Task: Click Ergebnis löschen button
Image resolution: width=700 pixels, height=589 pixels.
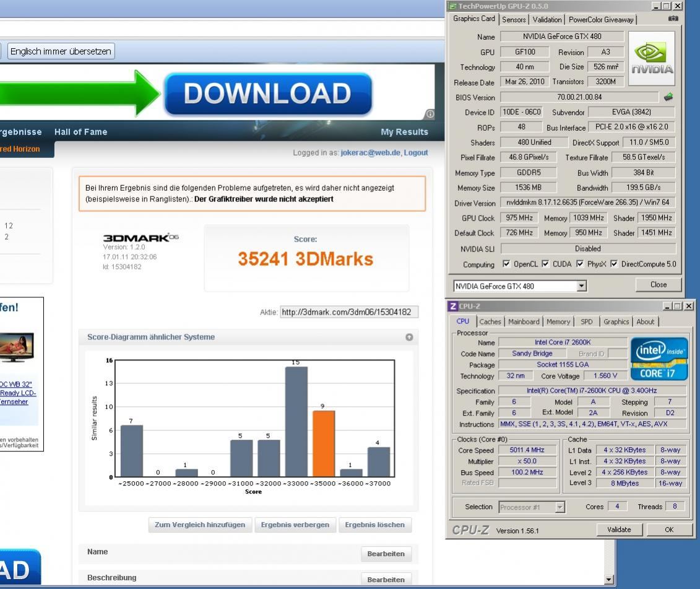Action: point(375,525)
